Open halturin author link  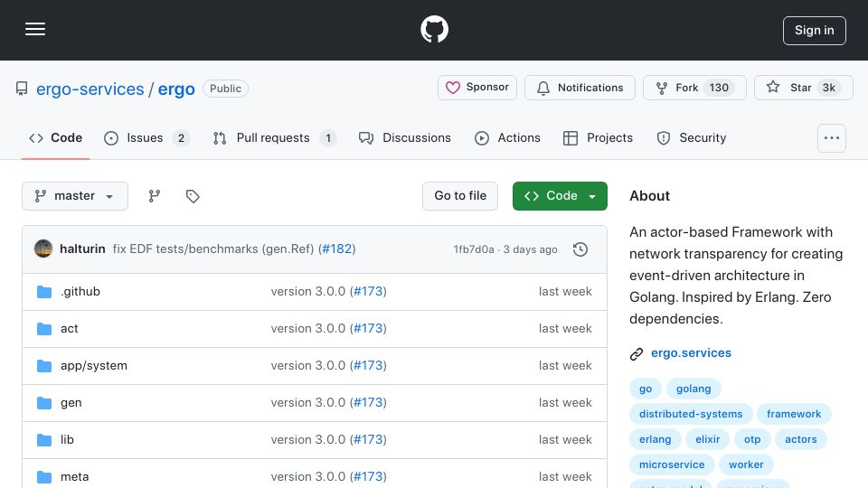pyautogui.click(x=82, y=249)
